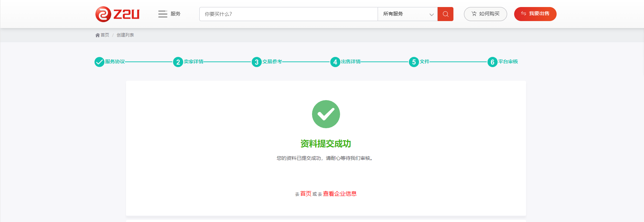The height and width of the screenshot is (222, 644).
Task: Click the 平台审核 step label
Action: 508,62
